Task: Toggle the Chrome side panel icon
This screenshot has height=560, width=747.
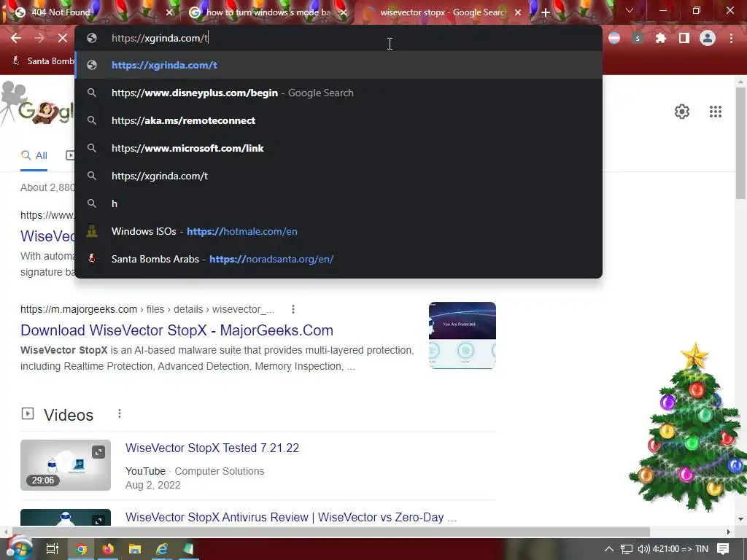Action: click(x=684, y=38)
